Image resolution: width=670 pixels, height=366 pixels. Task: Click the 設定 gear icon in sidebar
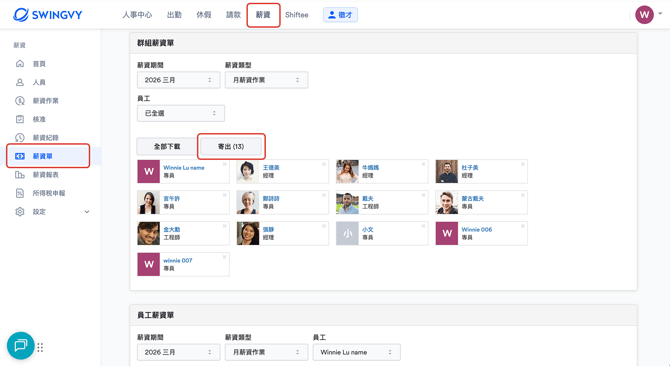20,212
